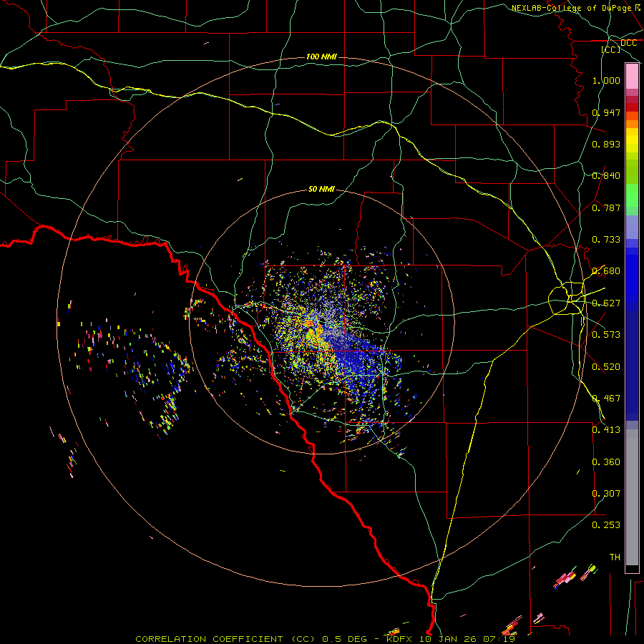Screen dimensions: 644x644
Task: Click the "10 JAN 26" date in the caption
Action: (449, 639)
